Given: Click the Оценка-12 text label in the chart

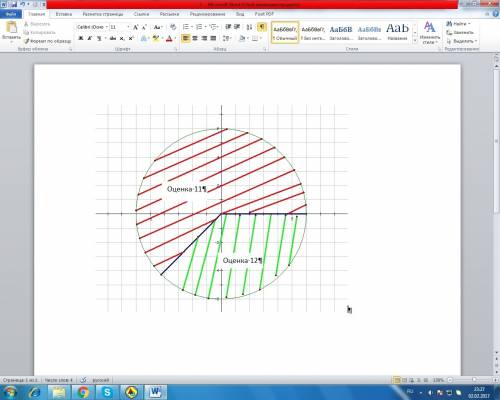Looking at the screenshot, I should click(242, 260).
